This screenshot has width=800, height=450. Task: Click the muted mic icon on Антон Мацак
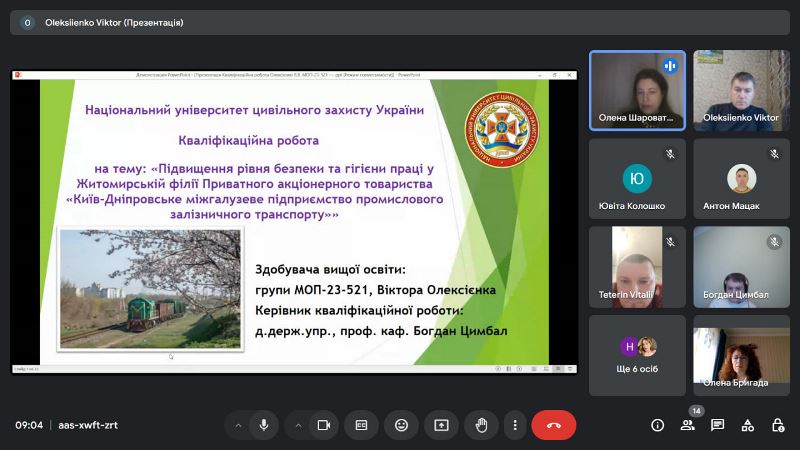tap(774, 154)
